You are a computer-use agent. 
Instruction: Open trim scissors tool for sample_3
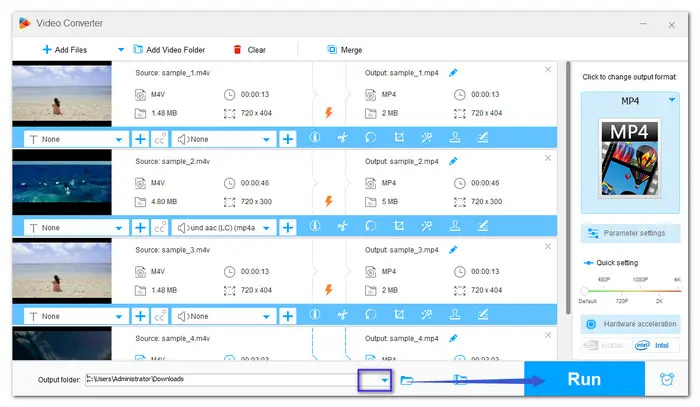pos(342,314)
